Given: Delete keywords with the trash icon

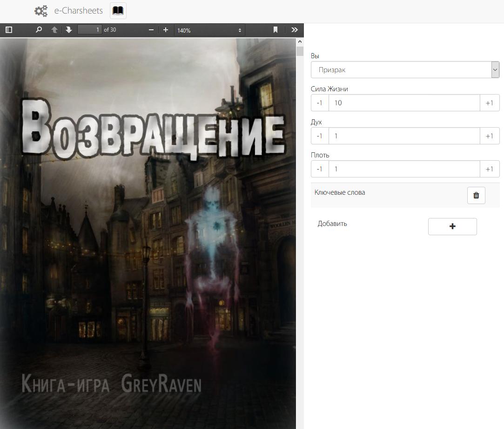Looking at the screenshot, I should (476, 195).
